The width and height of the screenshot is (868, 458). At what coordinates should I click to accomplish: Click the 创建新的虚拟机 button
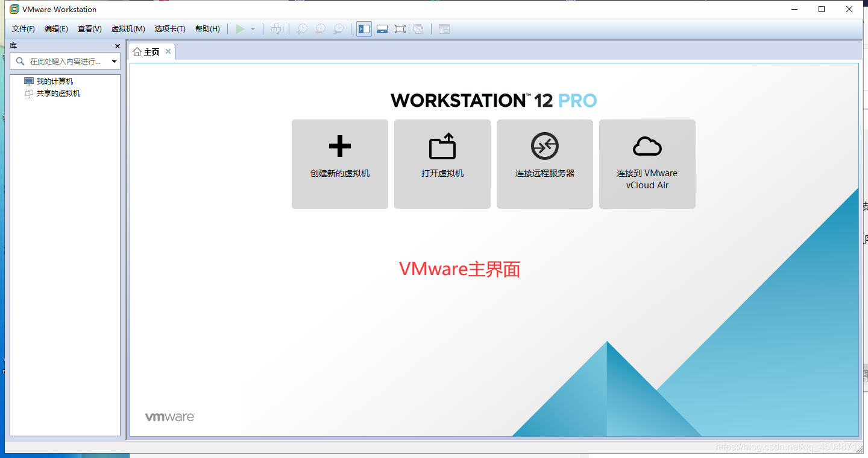339,164
